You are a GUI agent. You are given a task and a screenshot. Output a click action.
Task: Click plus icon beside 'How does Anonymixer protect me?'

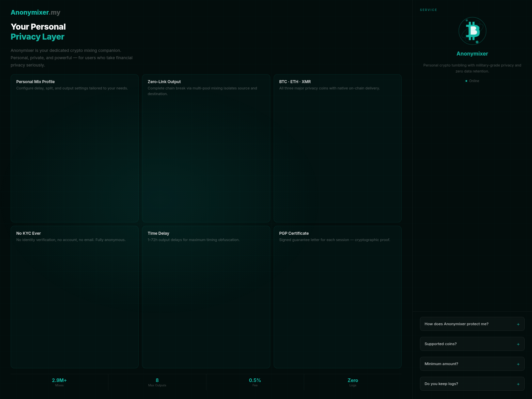pos(518,324)
